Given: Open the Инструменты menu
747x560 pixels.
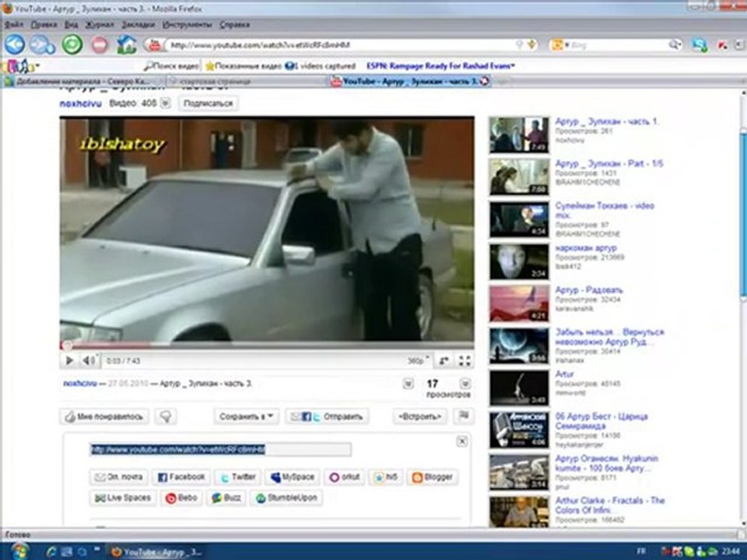Looking at the screenshot, I should (x=188, y=25).
